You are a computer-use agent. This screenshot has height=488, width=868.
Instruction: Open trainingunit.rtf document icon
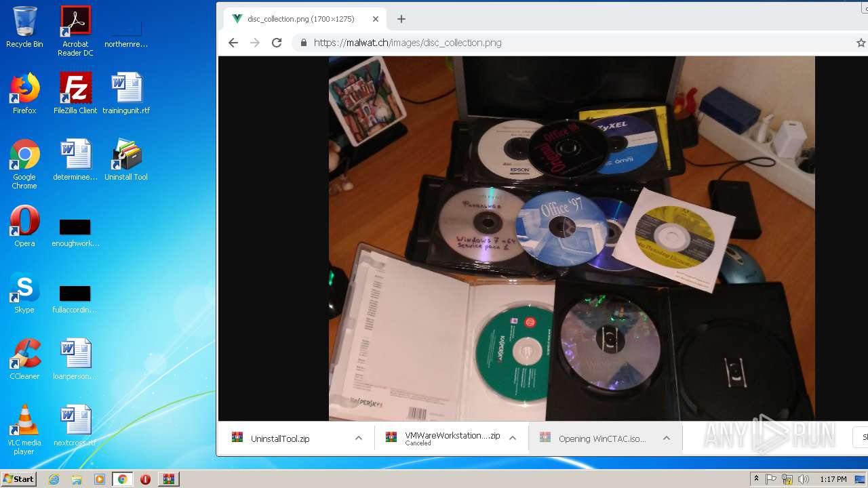click(126, 94)
